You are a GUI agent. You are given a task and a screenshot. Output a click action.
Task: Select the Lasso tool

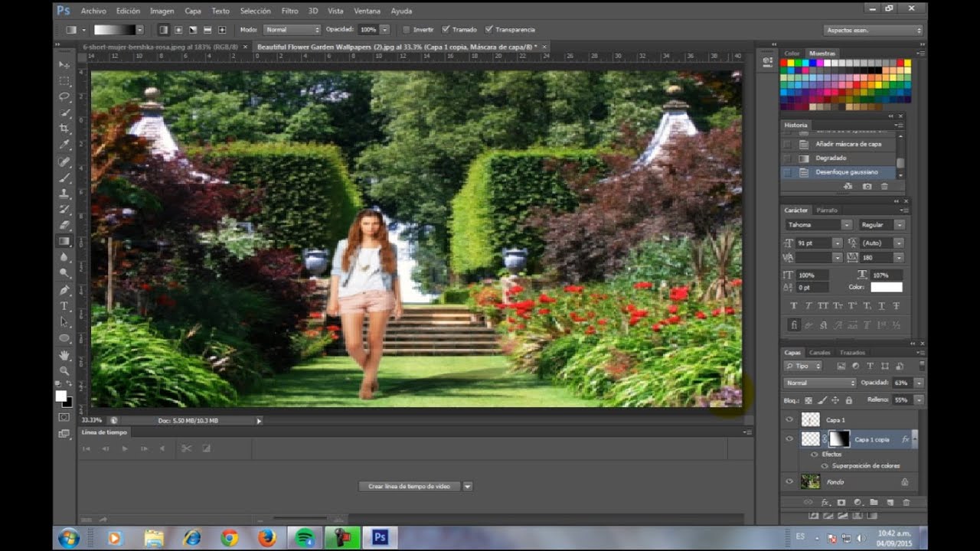pos(65,96)
